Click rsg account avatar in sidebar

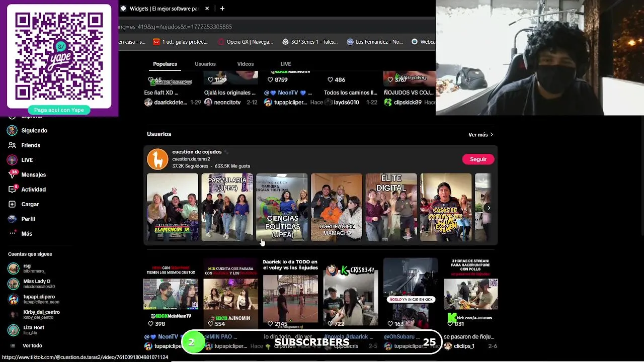pos(14,268)
